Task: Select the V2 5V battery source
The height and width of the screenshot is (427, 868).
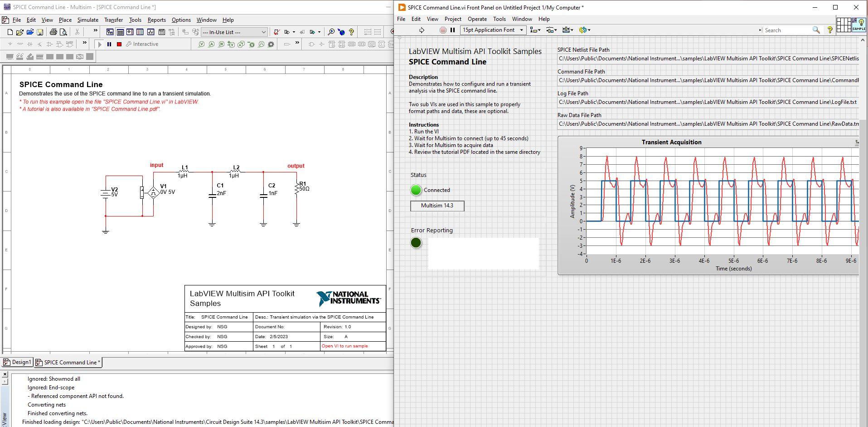Action: [106, 193]
